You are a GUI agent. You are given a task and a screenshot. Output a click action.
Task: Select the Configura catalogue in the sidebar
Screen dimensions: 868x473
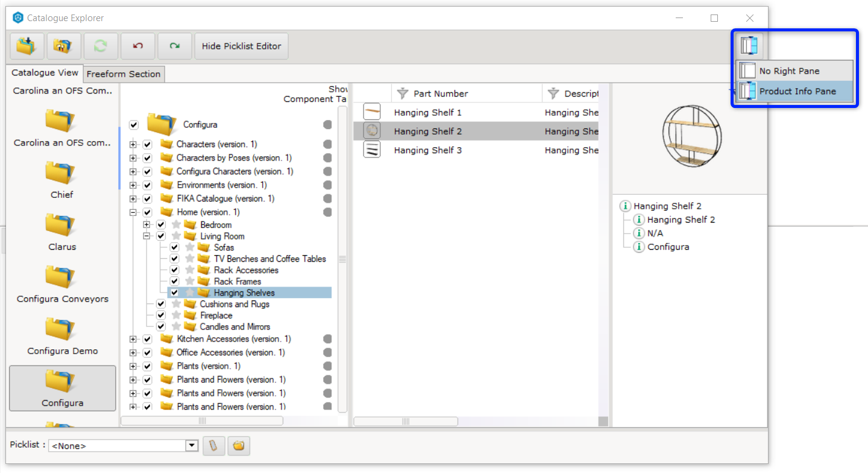click(x=62, y=388)
